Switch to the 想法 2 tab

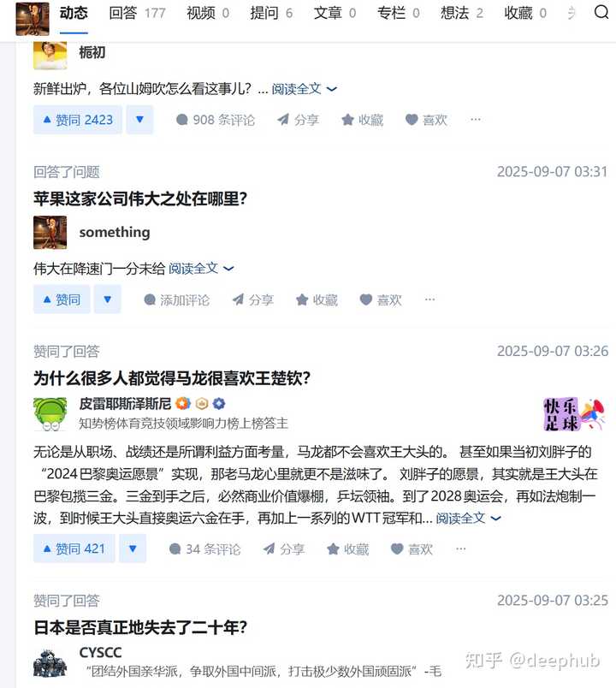[462, 13]
